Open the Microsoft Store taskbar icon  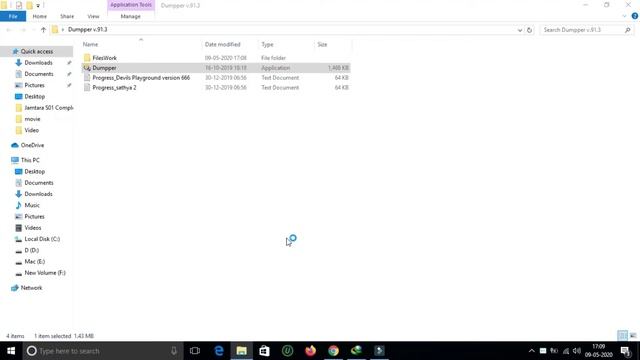click(264, 351)
